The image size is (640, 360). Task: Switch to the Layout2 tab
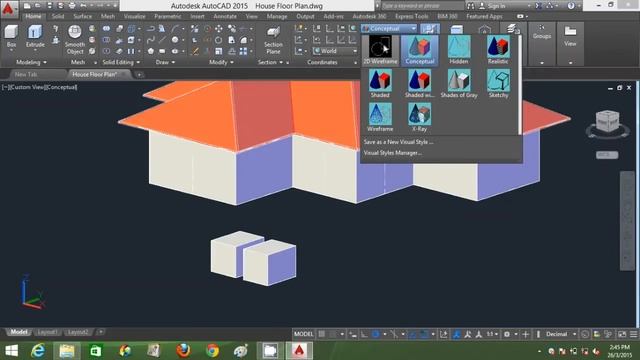click(x=78, y=332)
